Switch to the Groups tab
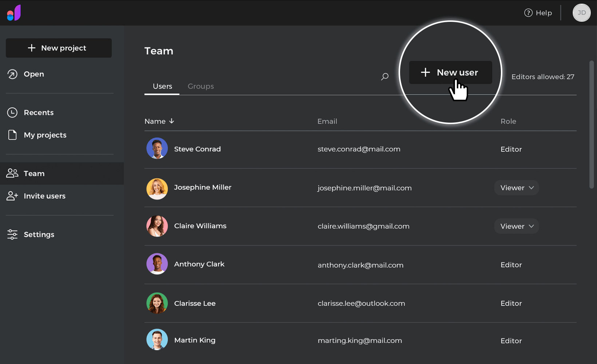The image size is (597, 364). point(201,86)
